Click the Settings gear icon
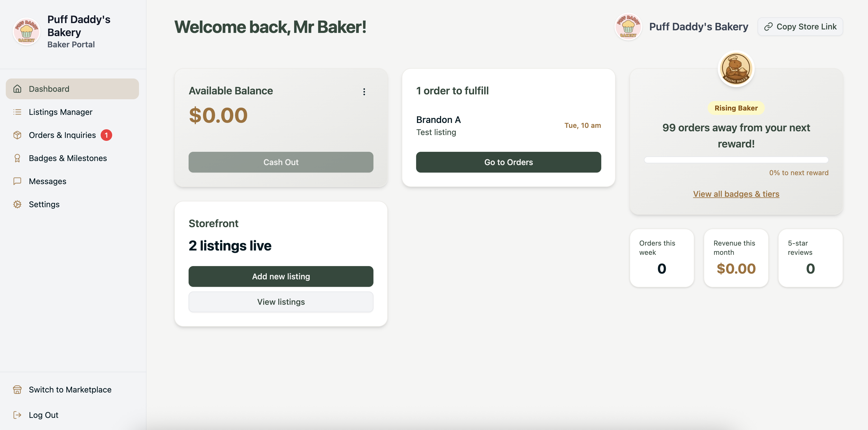The image size is (868, 430). pos(17,204)
